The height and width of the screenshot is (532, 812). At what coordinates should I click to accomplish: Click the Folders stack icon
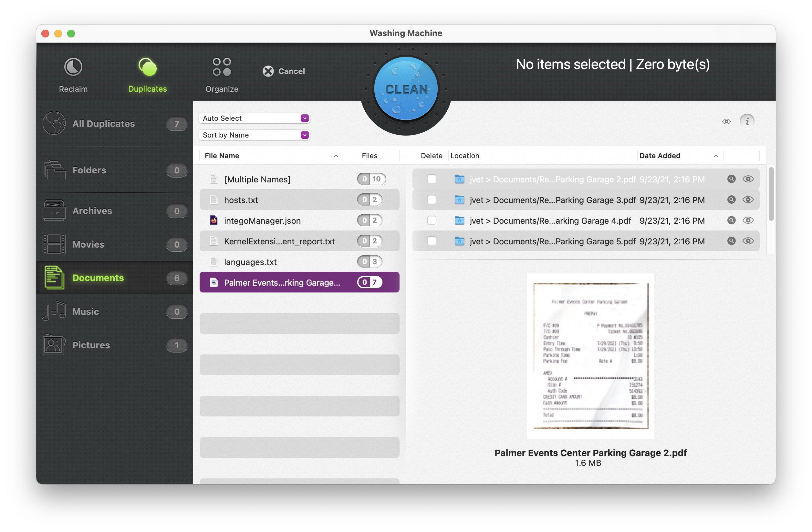tap(54, 169)
